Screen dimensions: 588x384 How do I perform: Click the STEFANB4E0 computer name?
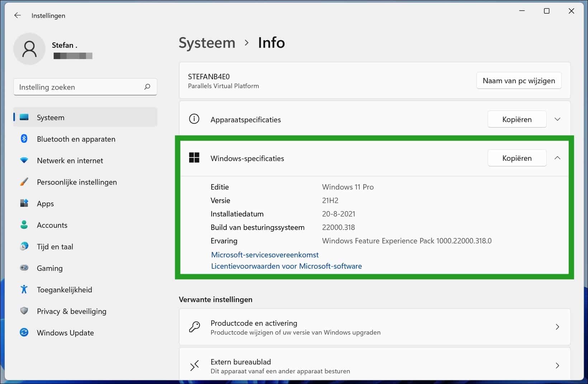pos(209,76)
